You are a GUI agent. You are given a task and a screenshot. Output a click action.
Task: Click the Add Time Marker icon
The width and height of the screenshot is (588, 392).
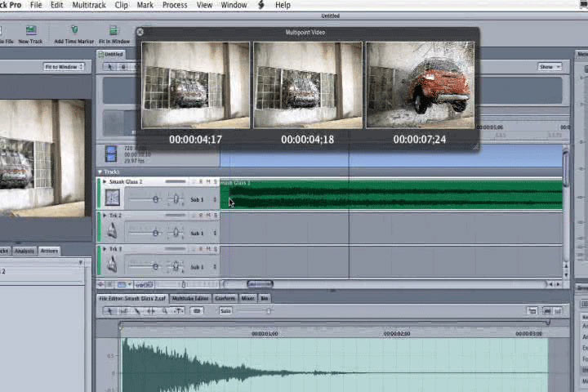pyautogui.click(x=74, y=29)
